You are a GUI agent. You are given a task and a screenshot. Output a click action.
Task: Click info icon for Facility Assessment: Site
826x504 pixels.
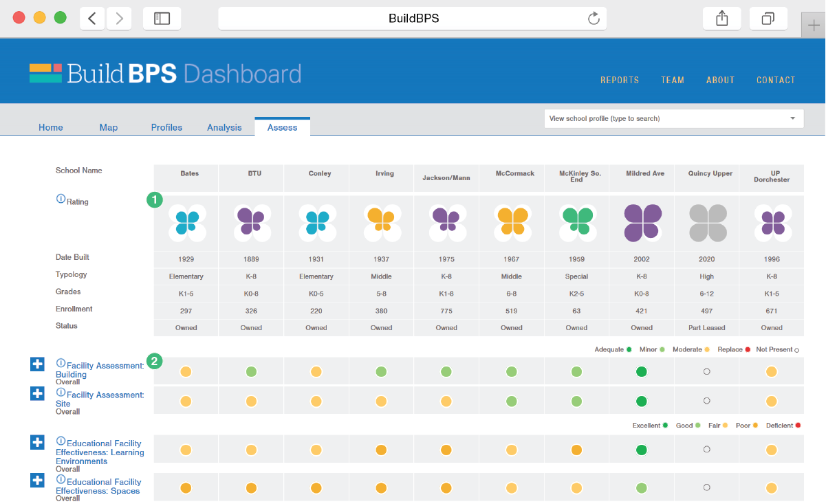(x=61, y=393)
